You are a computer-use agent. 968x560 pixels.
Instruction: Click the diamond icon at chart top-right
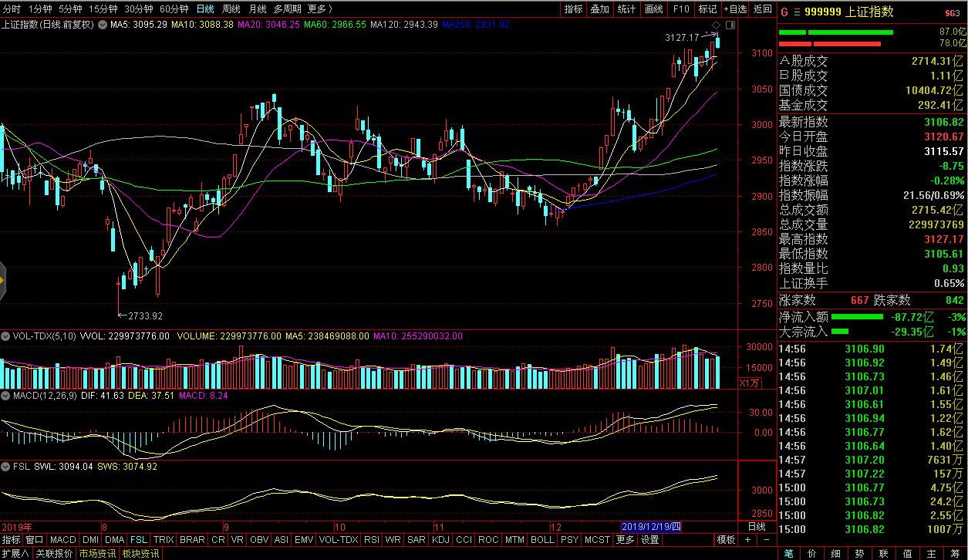[x=716, y=25]
